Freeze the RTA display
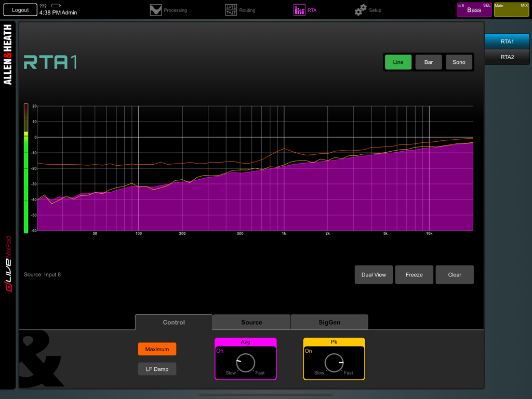 [414, 274]
